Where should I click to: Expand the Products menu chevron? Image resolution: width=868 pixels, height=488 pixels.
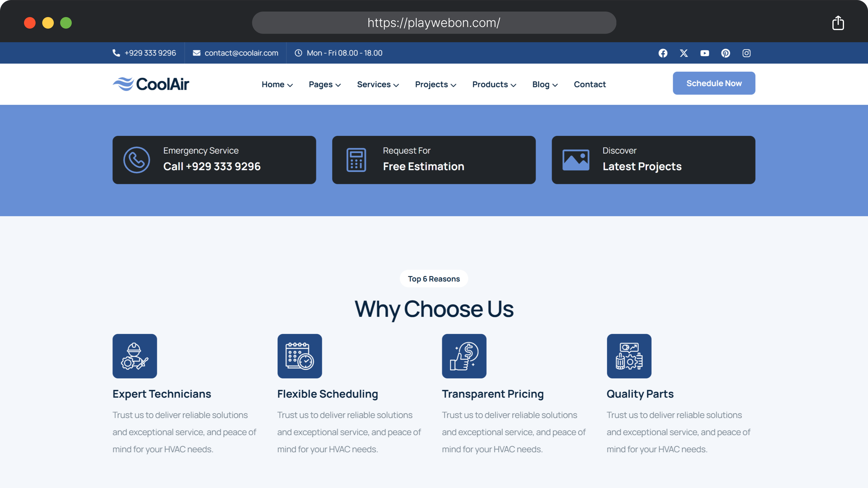pos(513,85)
